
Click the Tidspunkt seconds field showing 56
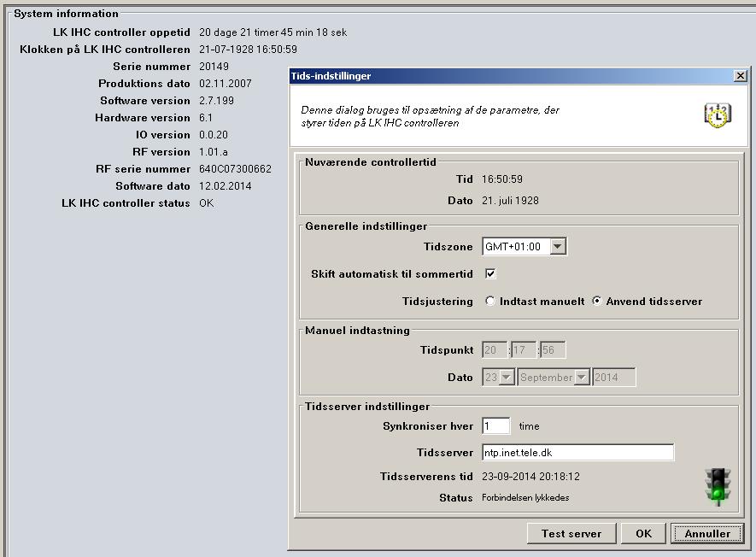click(553, 350)
